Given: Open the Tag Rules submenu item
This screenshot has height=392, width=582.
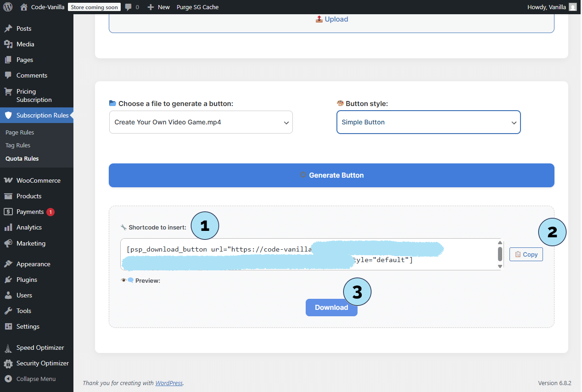Looking at the screenshot, I should (18, 145).
